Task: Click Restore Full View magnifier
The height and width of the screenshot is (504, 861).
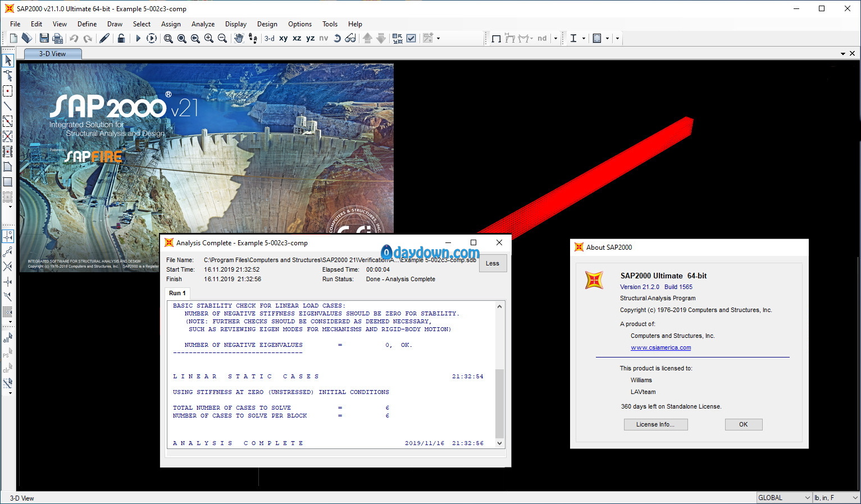Action: tap(182, 38)
